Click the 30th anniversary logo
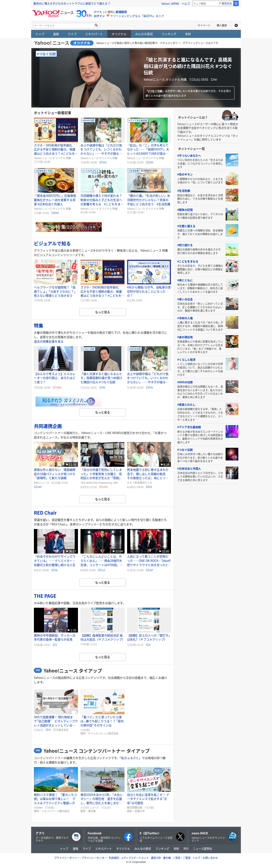The height and width of the screenshot is (868, 272). 84,14
